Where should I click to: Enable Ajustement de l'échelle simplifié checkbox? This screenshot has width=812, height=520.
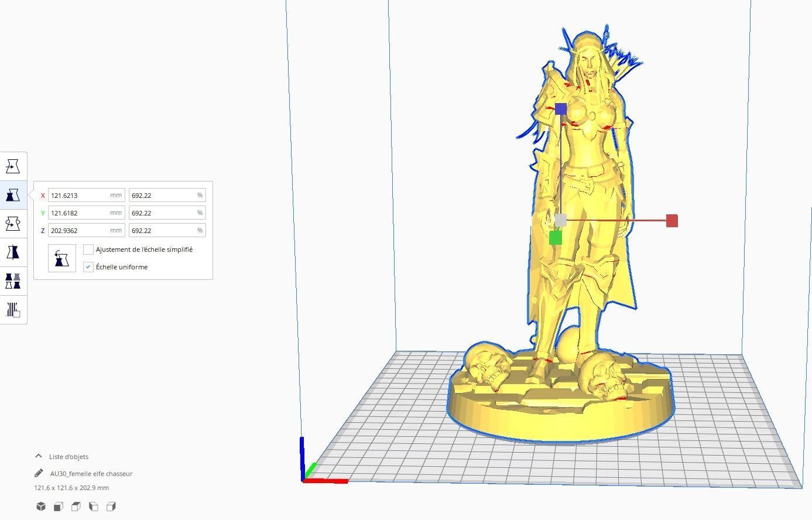(88, 249)
